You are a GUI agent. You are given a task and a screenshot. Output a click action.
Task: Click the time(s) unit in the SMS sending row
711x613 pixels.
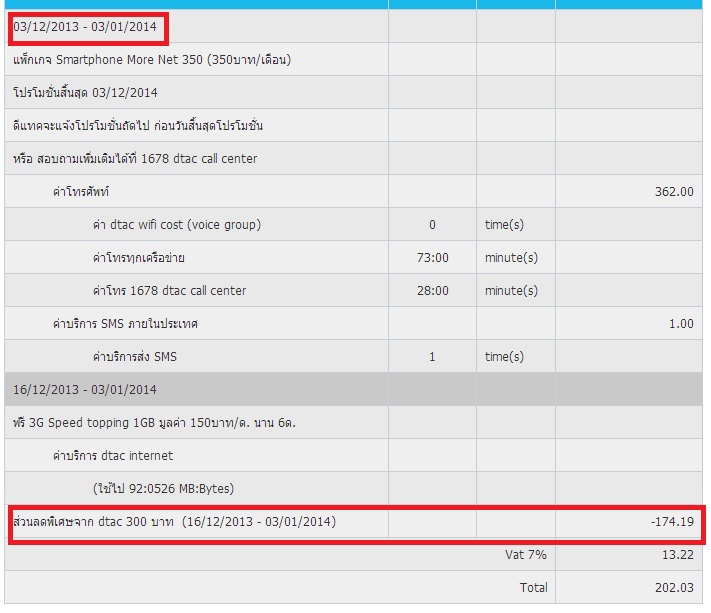pos(504,357)
